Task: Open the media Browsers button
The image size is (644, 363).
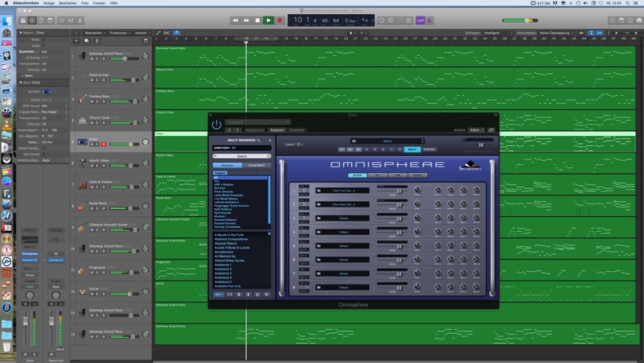Action: coord(639,20)
